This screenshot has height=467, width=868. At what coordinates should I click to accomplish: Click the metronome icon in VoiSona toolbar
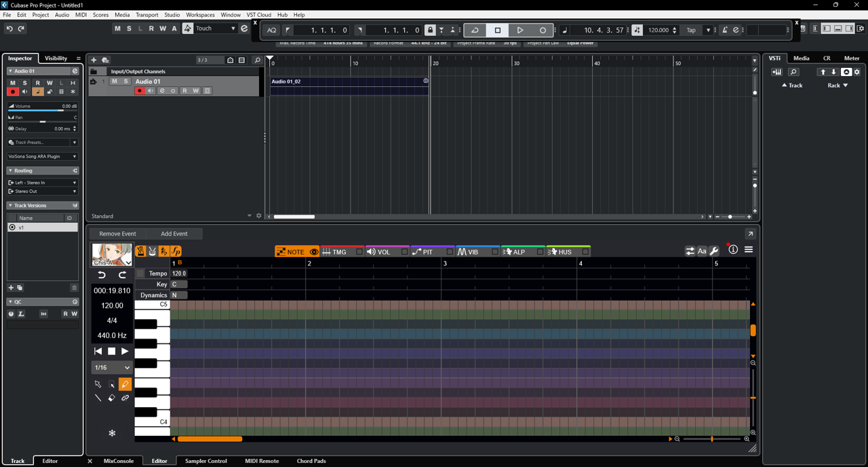click(x=140, y=251)
